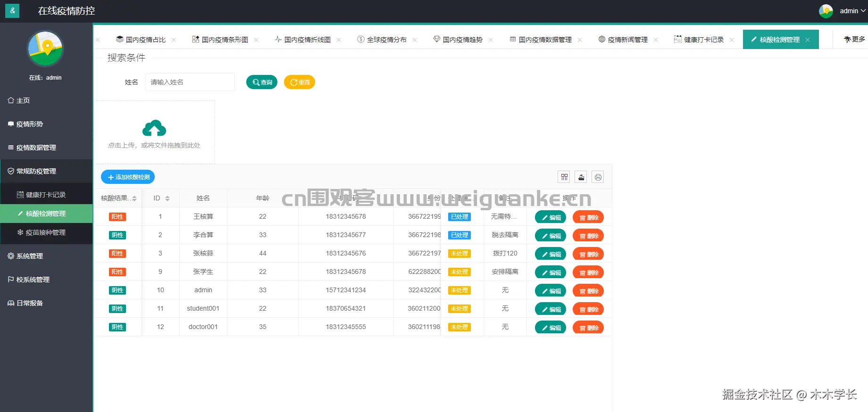Click the 查询 search button
The width and height of the screenshot is (868, 412).
[x=262, y=82]
